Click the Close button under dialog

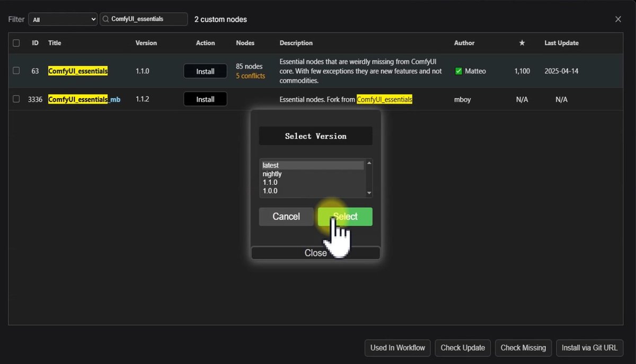315,253
